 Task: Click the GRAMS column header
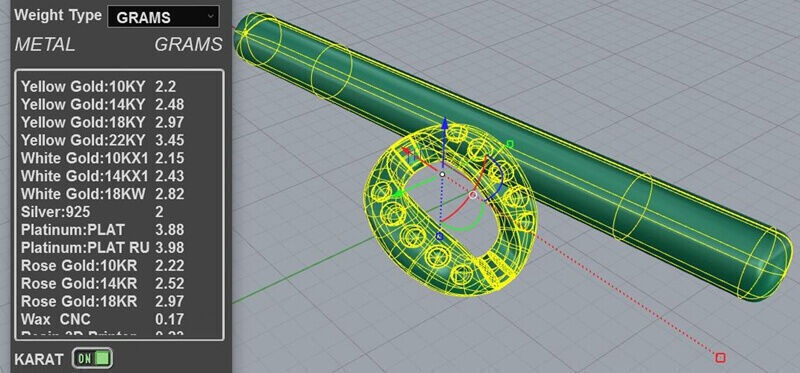(x=189, y=44)
